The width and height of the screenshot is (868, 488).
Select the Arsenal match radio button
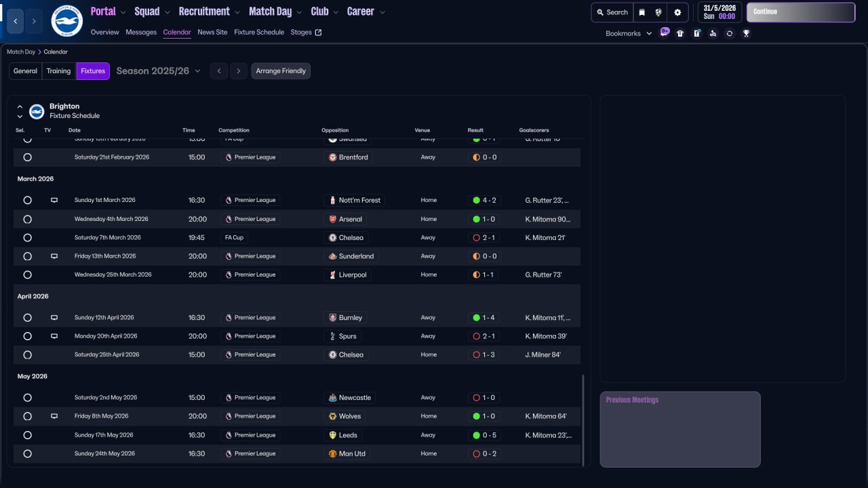coord(27,219)
